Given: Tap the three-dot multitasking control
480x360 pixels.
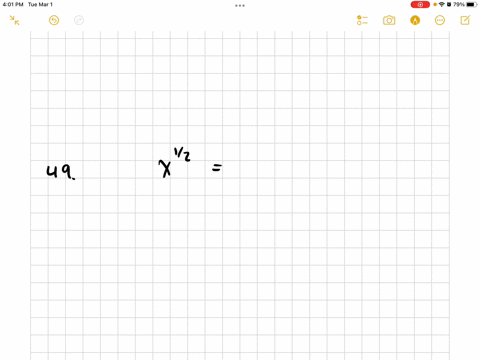Looking at the screenshot, I should pos(240,6).
